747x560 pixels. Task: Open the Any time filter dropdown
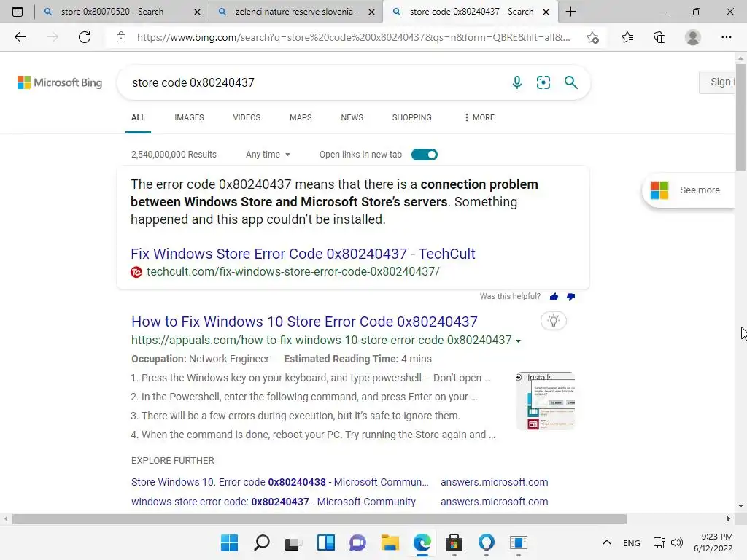(x=268, y=155)
